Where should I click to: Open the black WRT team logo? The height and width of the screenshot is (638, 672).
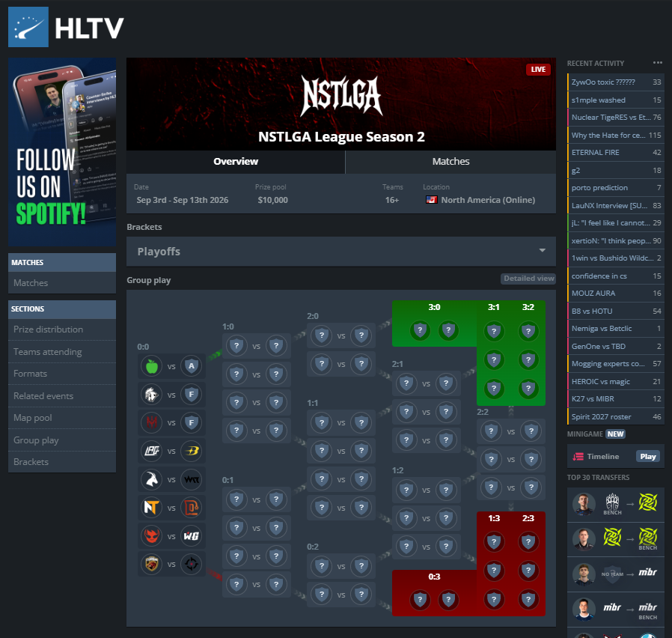191,479
